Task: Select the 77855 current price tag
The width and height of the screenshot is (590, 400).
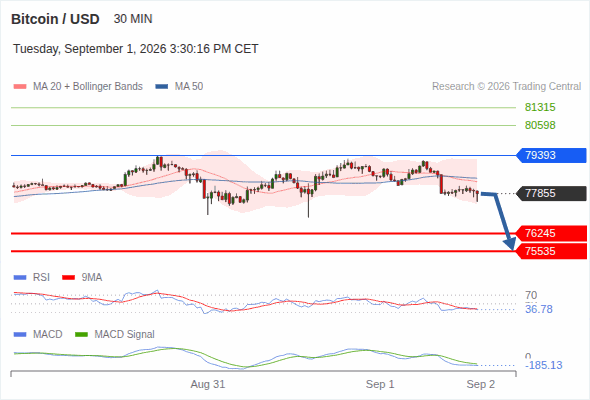Action: pos(551,193)
